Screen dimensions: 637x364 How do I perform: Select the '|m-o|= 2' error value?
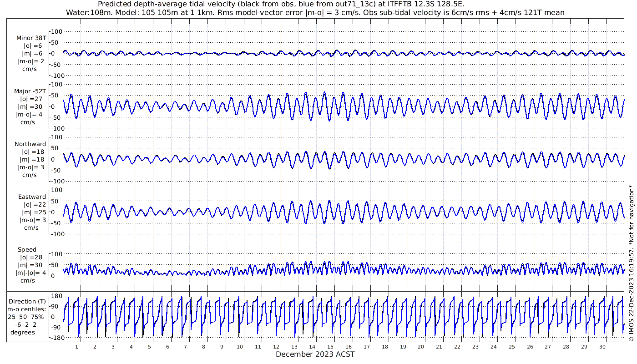(31, 61)
